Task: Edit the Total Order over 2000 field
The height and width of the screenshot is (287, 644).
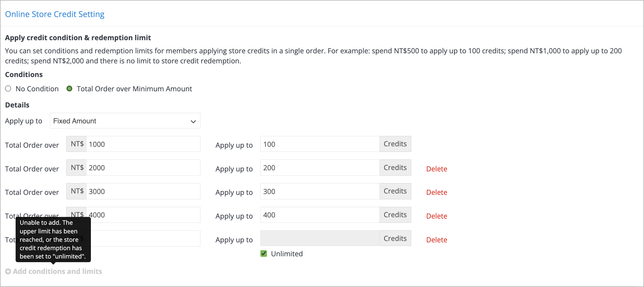Action: point(143,168)
